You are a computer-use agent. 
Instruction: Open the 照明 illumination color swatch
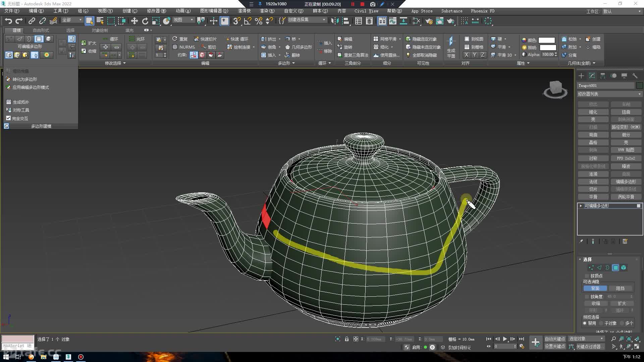coord(547,48)
